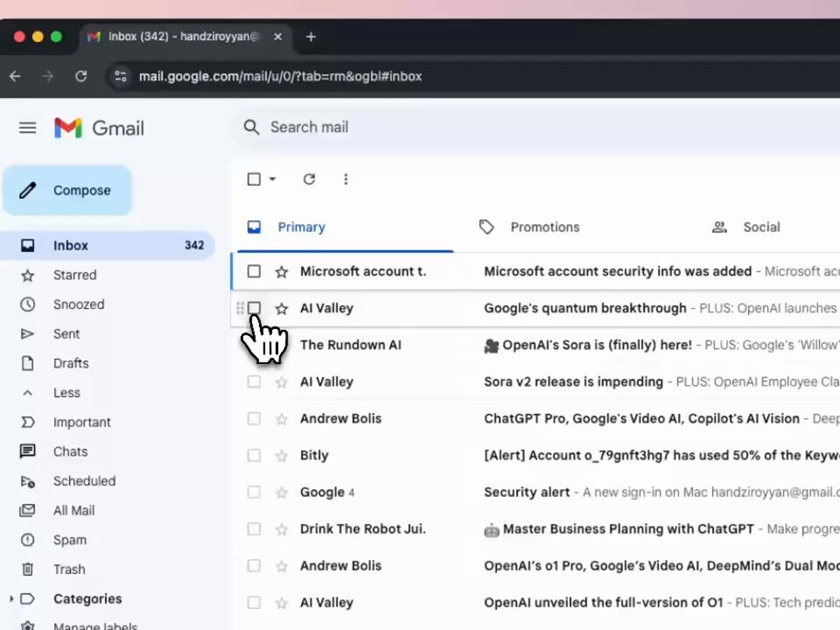
Task: Click the search magnifier icon
Action: [251, 128]
